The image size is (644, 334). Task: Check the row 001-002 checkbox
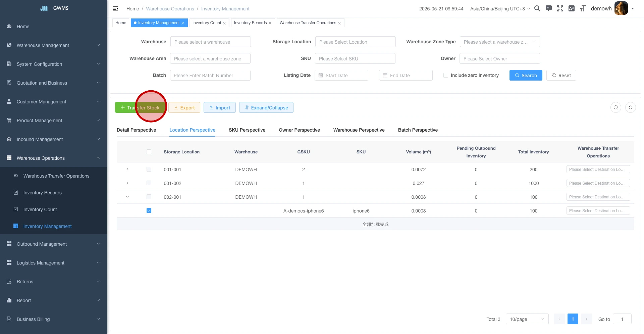(149, 183)
